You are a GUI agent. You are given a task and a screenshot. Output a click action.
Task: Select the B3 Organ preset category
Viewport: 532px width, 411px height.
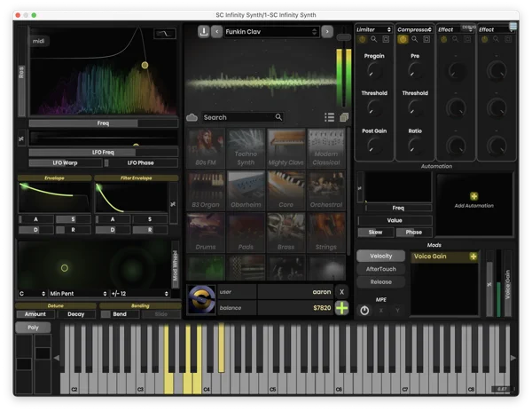pos(206,191)
